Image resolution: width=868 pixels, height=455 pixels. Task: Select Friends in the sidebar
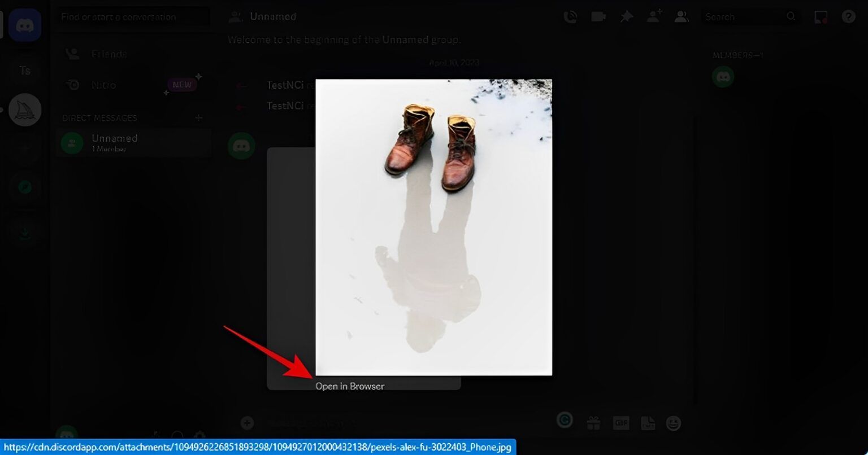108,54
